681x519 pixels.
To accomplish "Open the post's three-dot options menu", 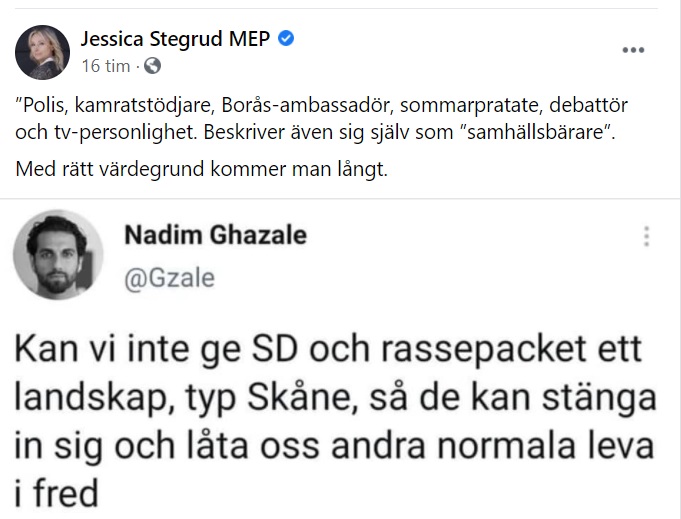I will (634, 49).
